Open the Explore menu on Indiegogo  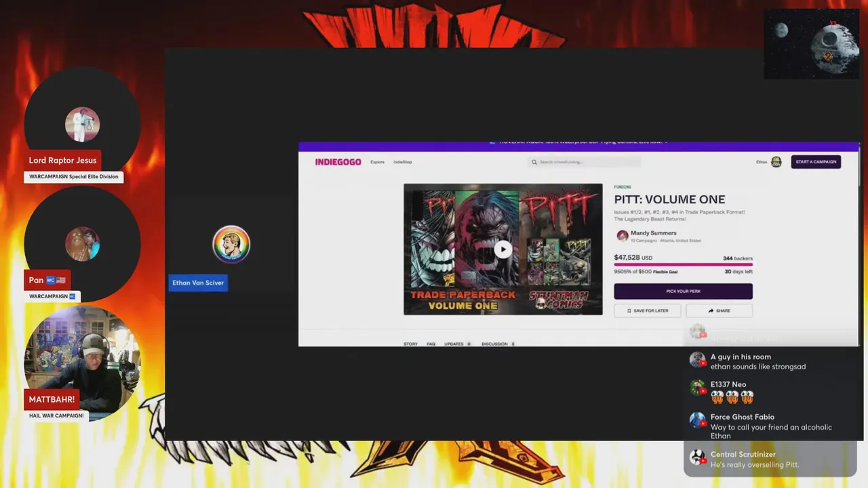coord(377,162)
